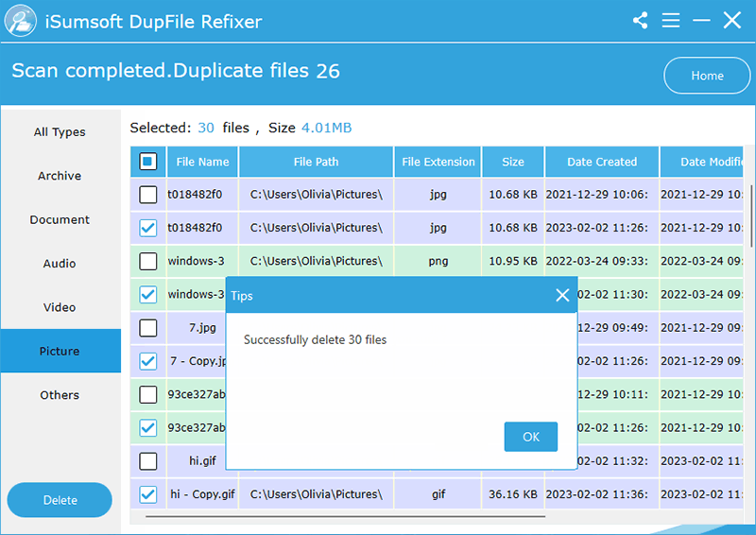Screen dimensions: 756x535
Task: Select the Video category
Action: click(x=60, y=308)
